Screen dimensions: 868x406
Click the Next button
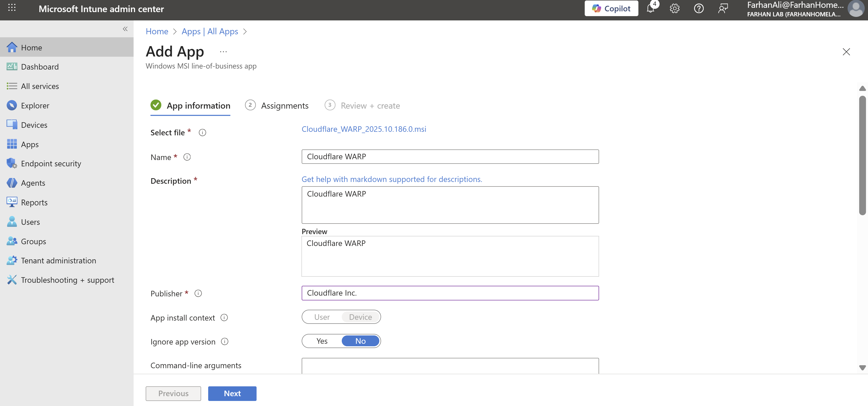coord(232,393)
